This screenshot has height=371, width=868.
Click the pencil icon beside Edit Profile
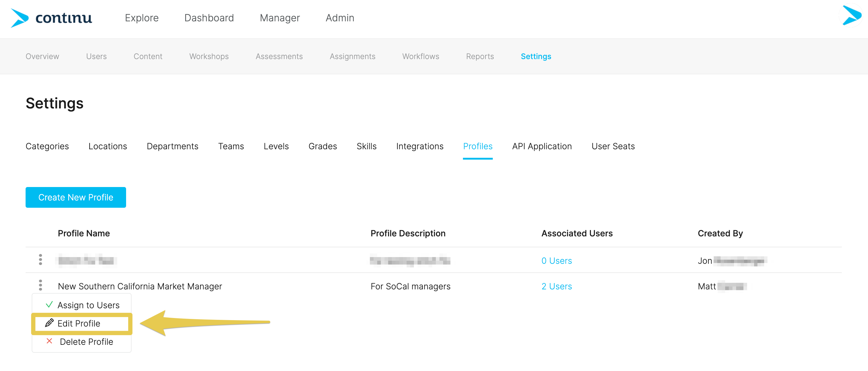49,323
